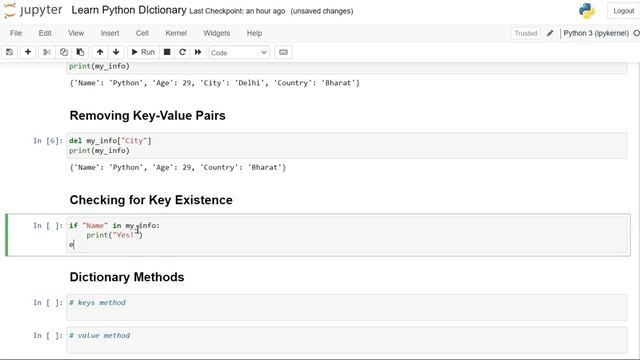The image size is (640, 360).
Task: Restart kernel and run all cells
Action: (198, 52)
